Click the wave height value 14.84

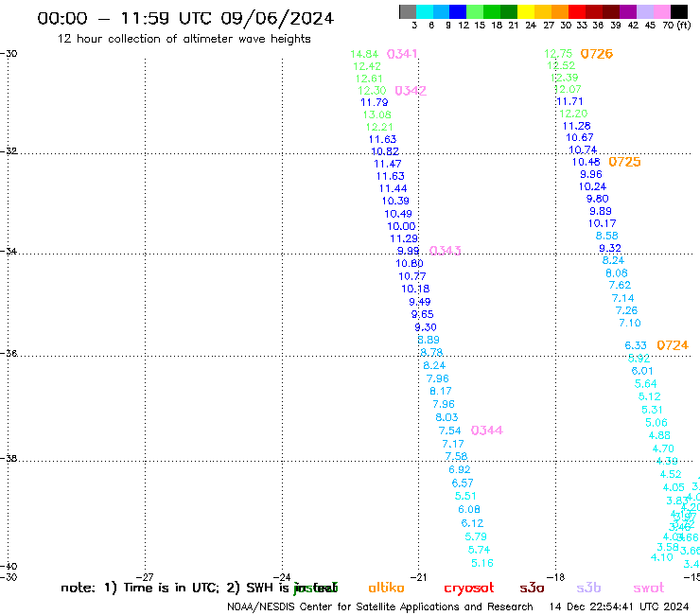[364, 54]
